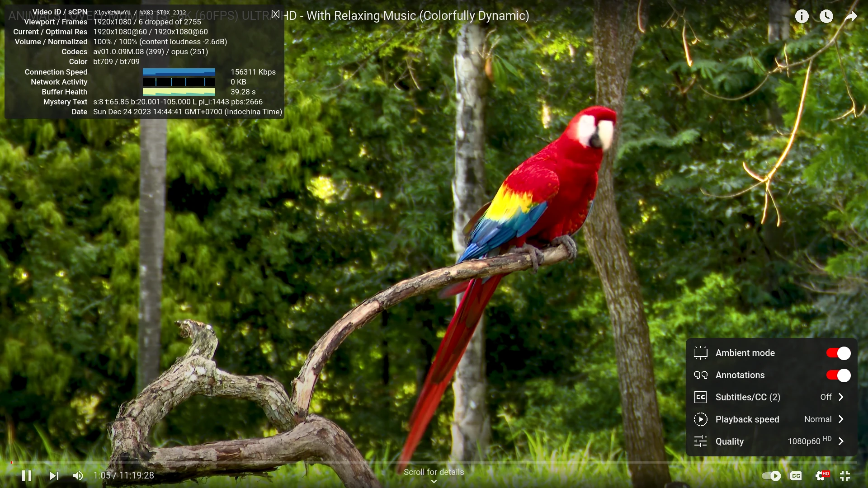The height and width of the screenshot is (488, 868).
Task: Click the 1:05 / 11:19:28 time display
Action: [x=123, y=475]
